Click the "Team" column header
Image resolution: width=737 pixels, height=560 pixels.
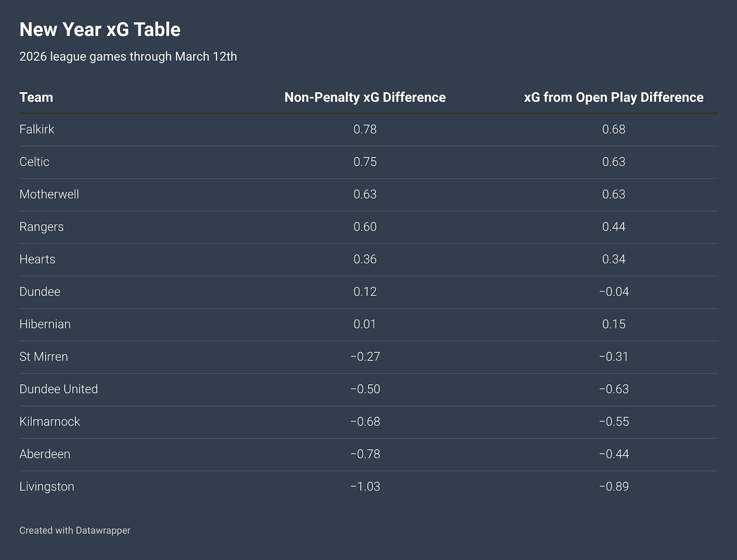point(36,97)
